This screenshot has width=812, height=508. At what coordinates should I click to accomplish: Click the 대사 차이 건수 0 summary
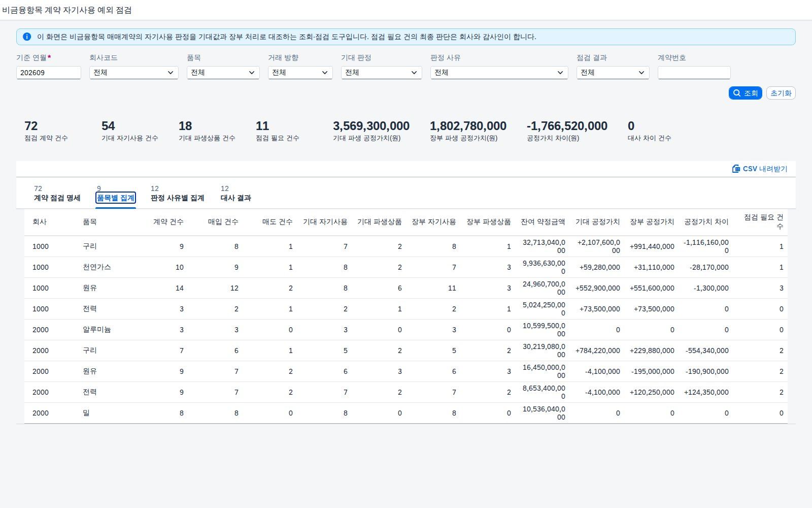pos(649,131)
